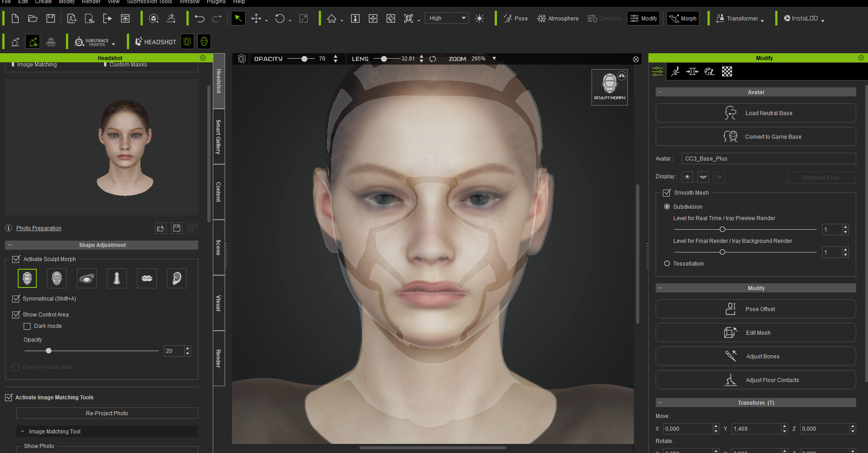Toggle Activate Sculpt Morph checkbox

tap(16, 259)
